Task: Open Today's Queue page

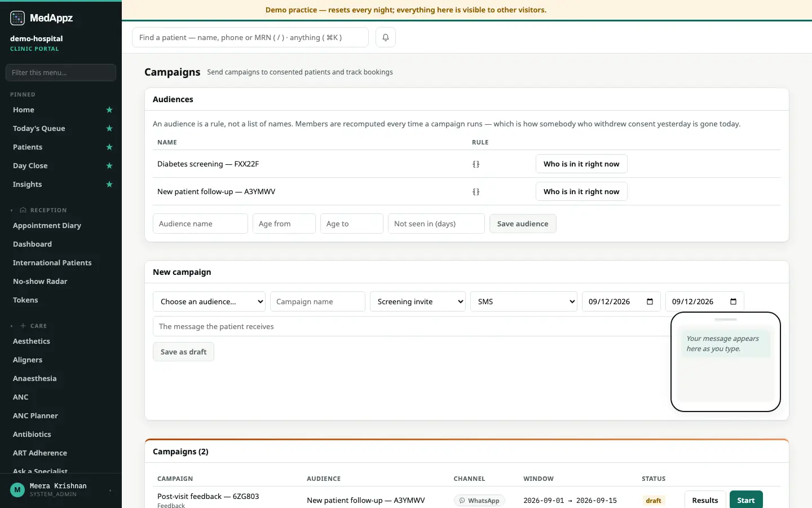Action: click(x=39, y=129)
